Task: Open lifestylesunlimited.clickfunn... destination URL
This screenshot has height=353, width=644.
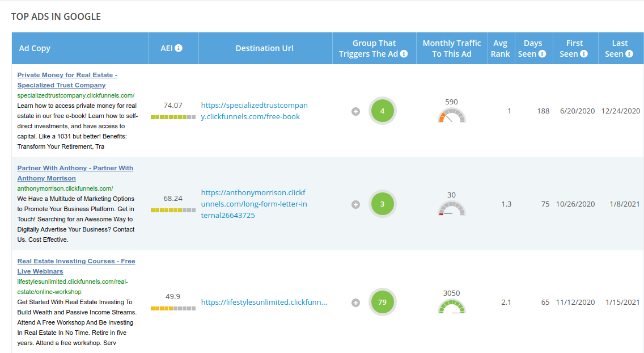Action: coord(264,302)
